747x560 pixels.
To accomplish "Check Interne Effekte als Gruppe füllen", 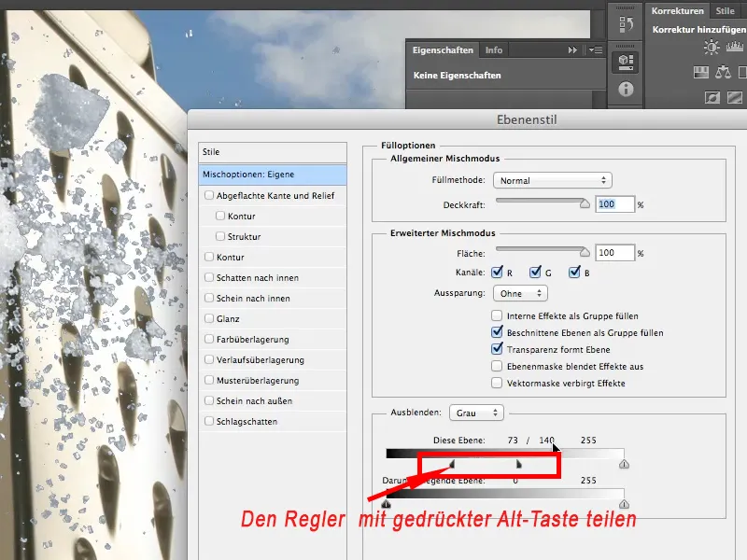I will [x=497, y=315].
